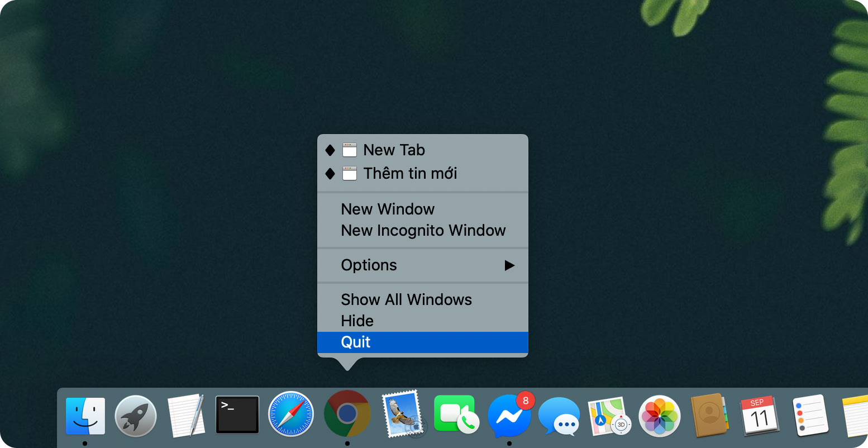Launch Maps from the Dock

(x=609, y=417)
